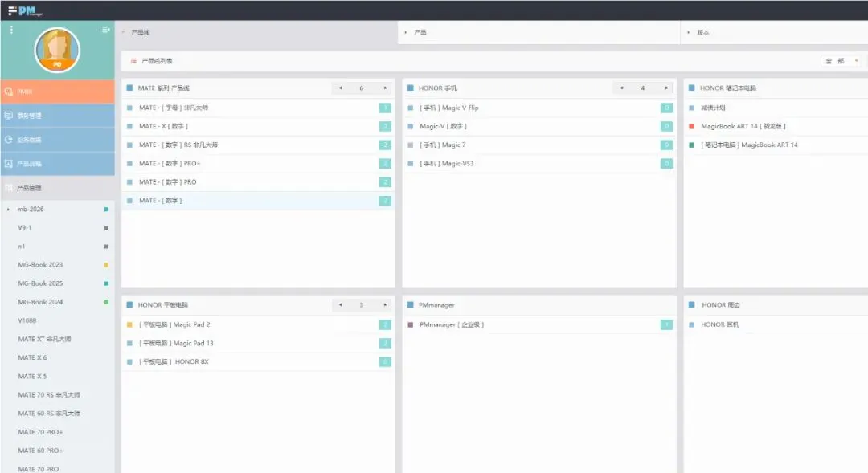
Task: Open MATE - [字母] 非凡大师 row
Action: pyautogui.click(x=258, y=108)
